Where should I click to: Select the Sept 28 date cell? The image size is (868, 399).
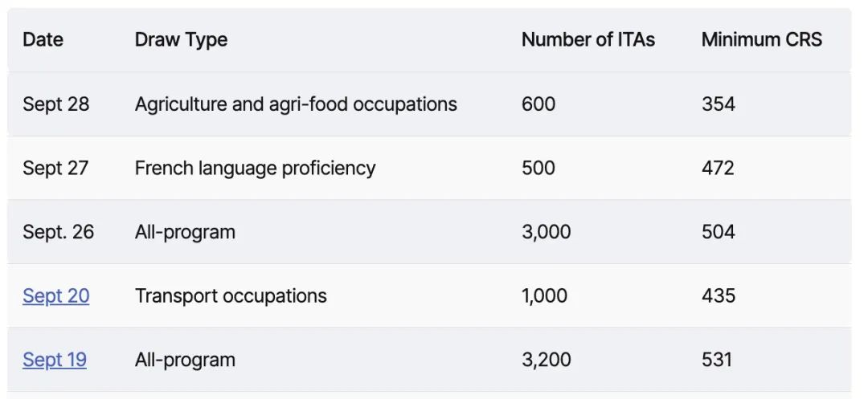pos(56,104)
